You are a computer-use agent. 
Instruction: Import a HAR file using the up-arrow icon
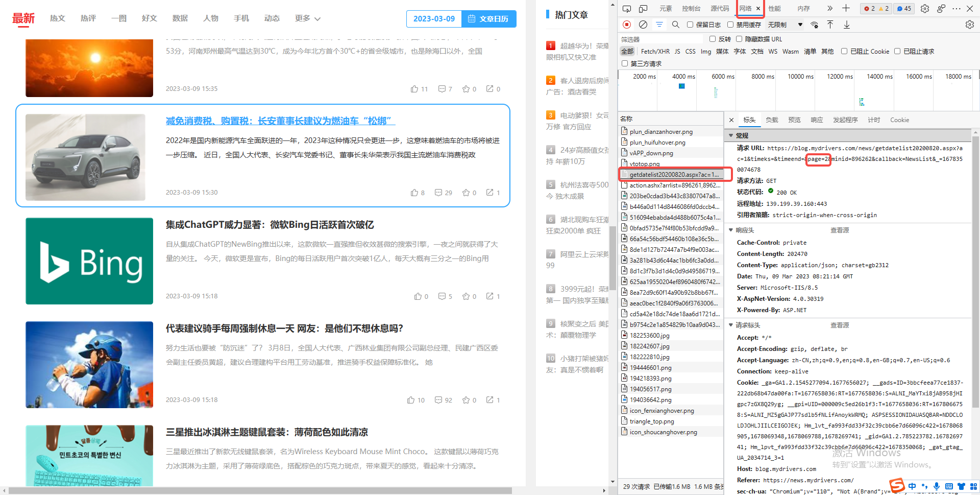[830, 24]
